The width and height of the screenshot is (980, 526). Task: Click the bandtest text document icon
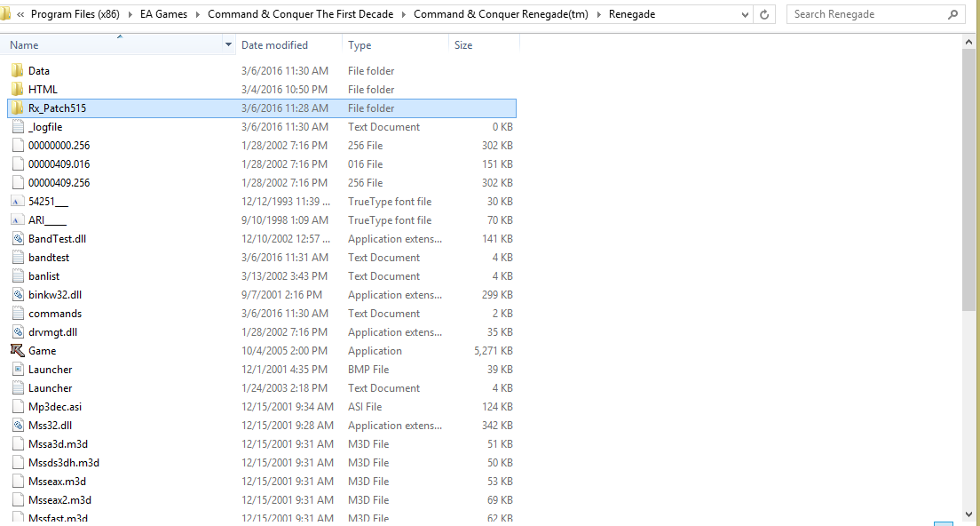tap(18, 258)
